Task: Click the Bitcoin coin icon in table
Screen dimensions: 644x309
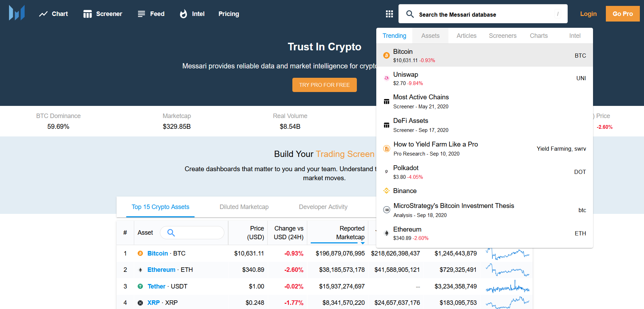Action: 140,253
